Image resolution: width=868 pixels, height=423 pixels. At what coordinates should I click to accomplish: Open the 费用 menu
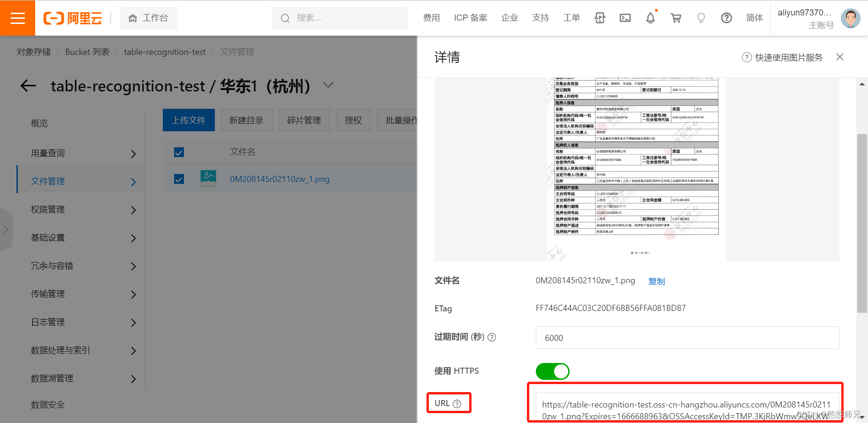[x=431, y=18]
